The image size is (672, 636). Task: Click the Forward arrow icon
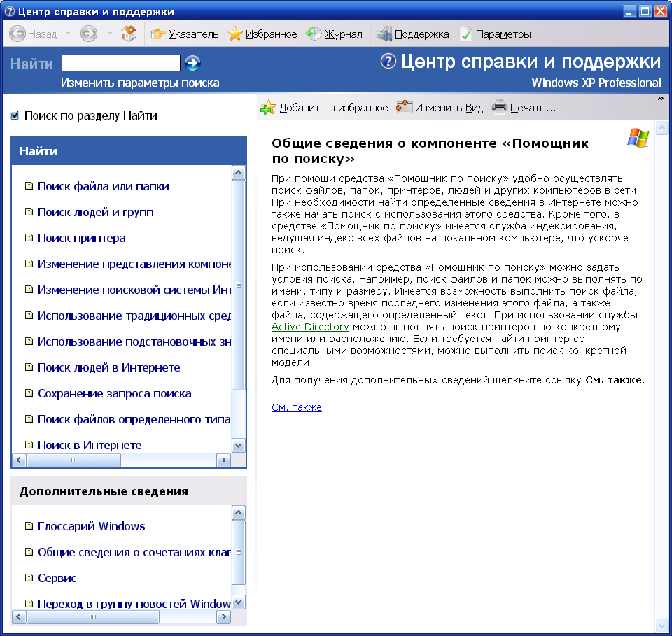pos(89,34)
